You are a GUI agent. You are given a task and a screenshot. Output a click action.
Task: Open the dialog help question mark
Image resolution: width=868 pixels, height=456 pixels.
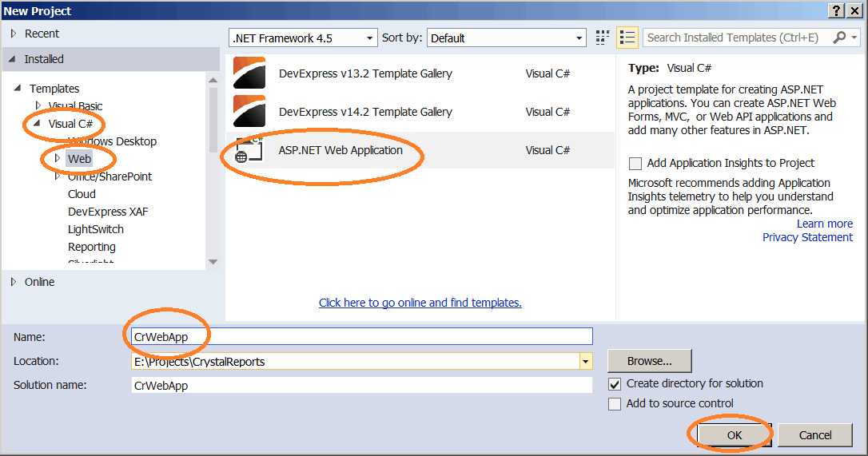point(837,10)
